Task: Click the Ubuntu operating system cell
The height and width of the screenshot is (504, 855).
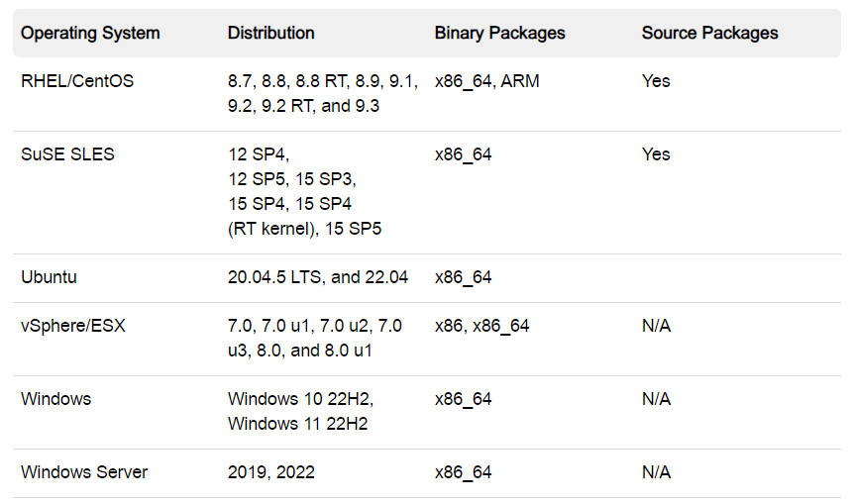Action: coord(49,277)
